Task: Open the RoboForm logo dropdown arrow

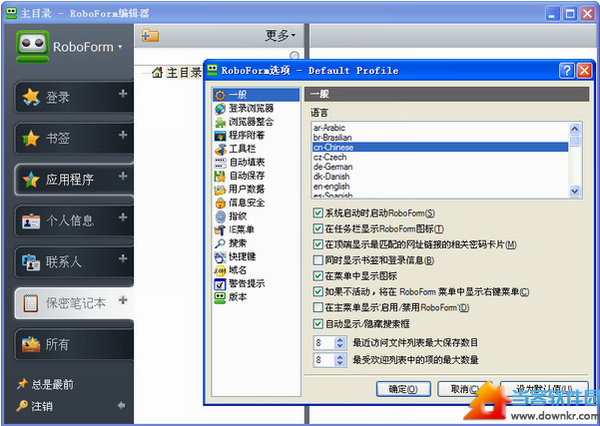Action: click(120, 47)
